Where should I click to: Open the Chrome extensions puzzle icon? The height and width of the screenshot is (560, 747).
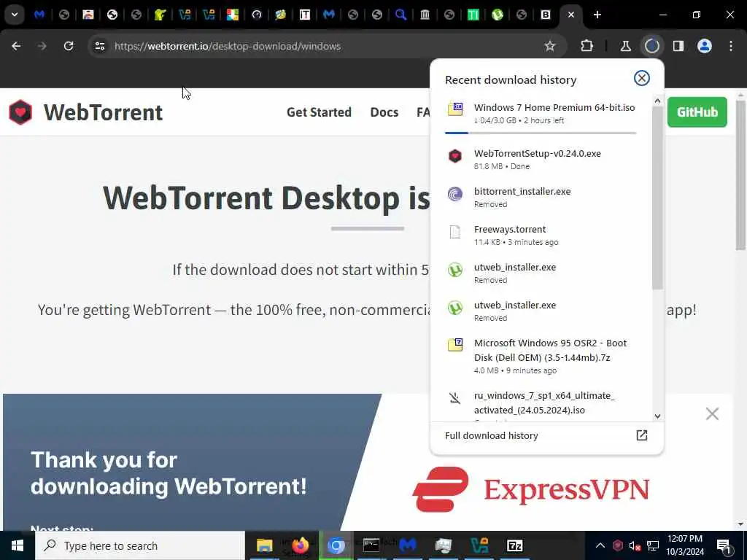click(587, 46)
